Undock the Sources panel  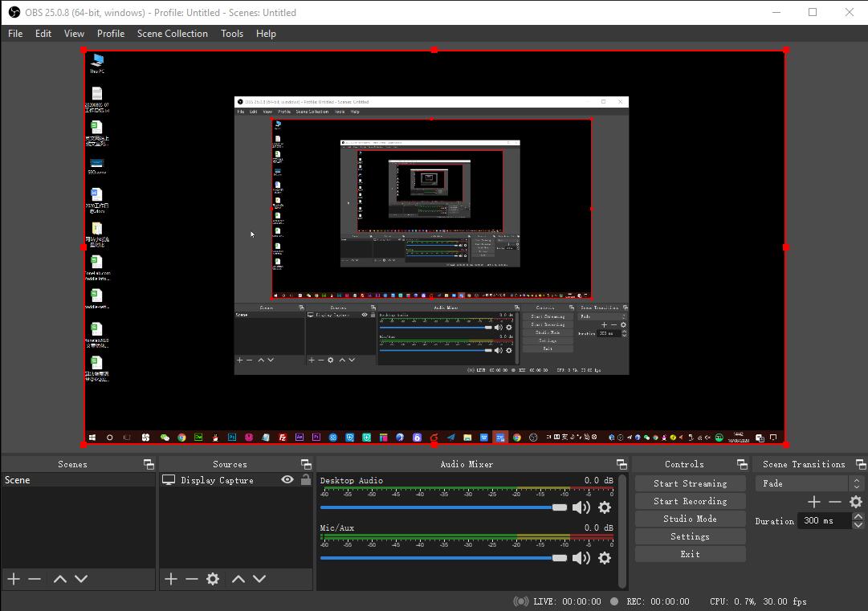click(x=306, y=464)
